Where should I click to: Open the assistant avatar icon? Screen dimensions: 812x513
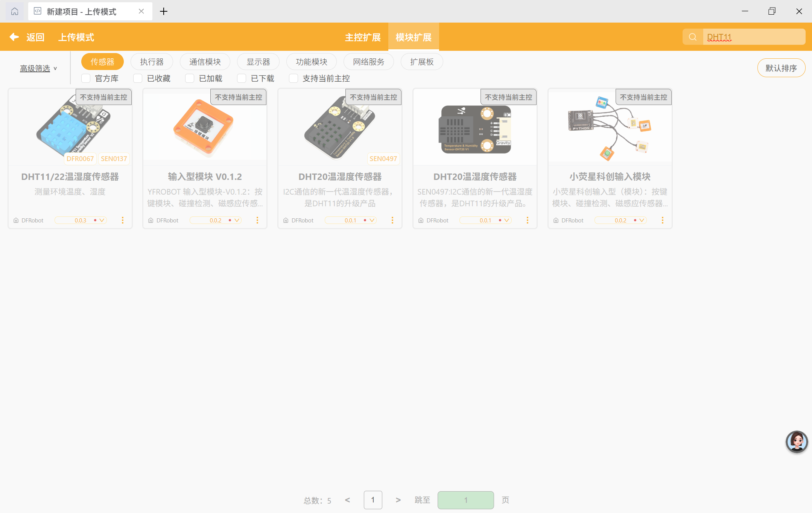(x=797, y=441)
